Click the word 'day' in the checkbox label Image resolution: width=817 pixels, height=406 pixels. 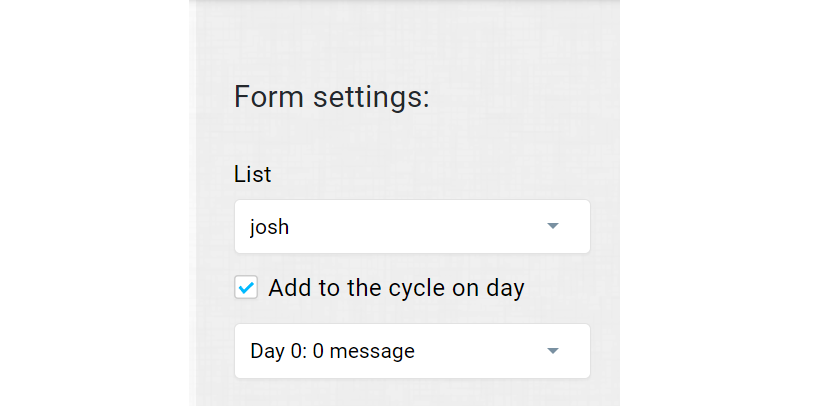pos(504,288)
